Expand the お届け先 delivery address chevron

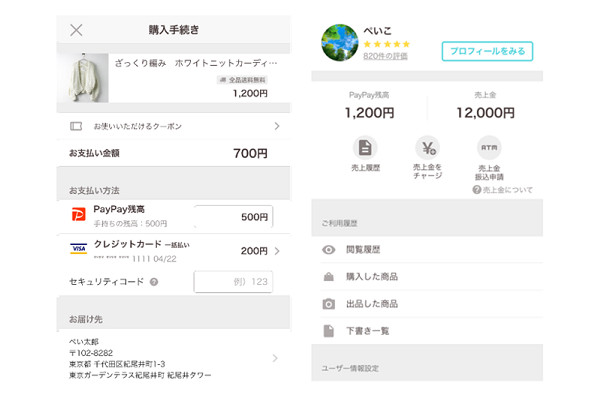[x=276, y=357]
